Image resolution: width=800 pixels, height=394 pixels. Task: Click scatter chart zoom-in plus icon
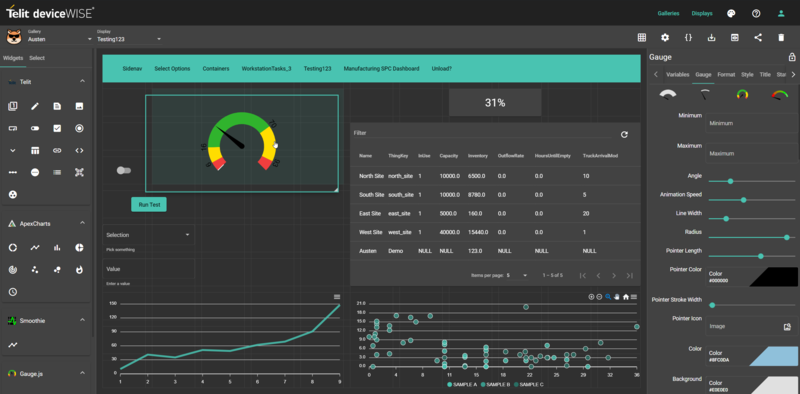tap(591, 297)
